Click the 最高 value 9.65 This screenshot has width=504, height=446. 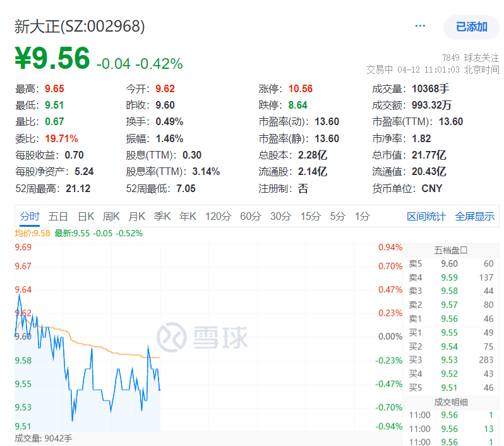(x=54, y=88)
